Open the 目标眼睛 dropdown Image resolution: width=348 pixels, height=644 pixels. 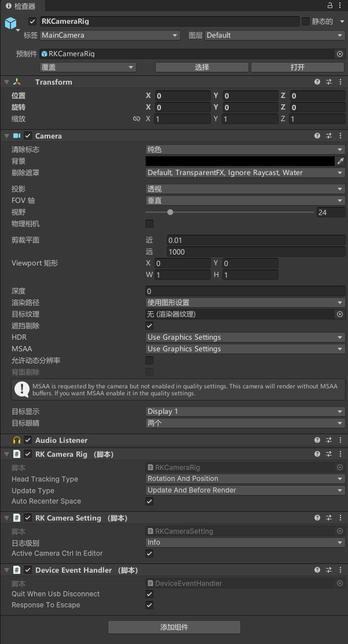(246, 423)
